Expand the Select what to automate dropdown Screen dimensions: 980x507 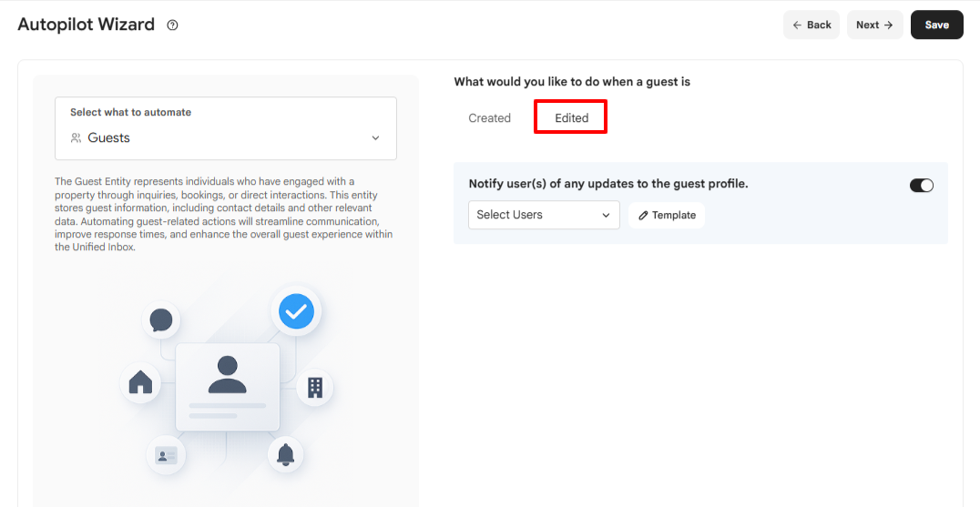point(226,128)
